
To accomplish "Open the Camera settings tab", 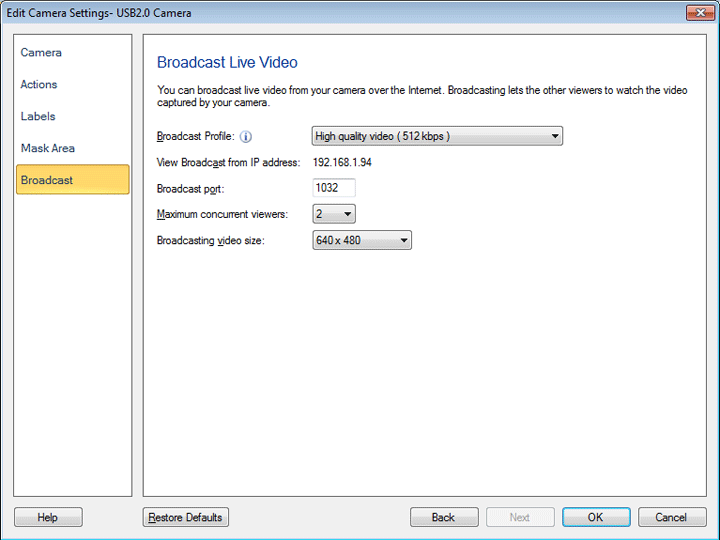I will 41,53.
